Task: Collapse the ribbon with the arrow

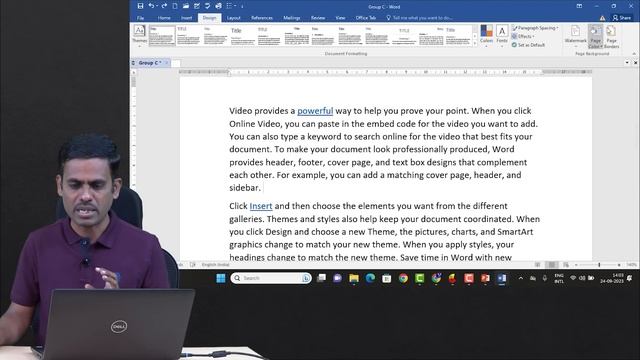Action: 634,54
